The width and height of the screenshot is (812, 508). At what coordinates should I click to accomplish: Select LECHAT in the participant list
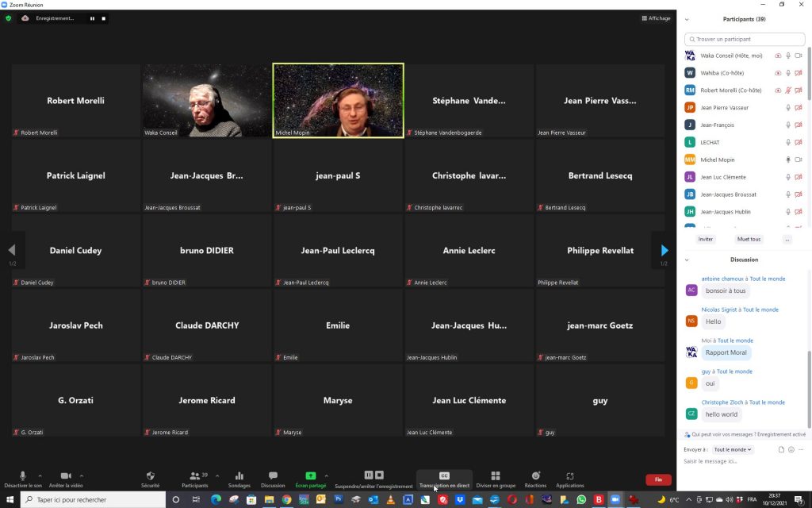[x=744, y=143]
